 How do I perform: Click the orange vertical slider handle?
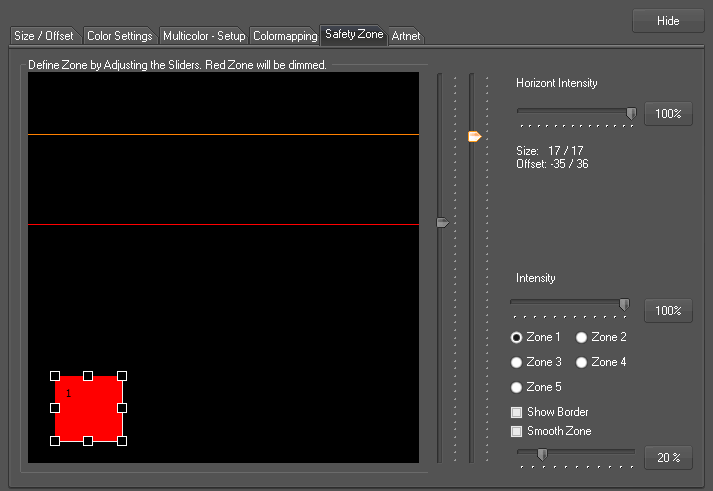pyautogui.click(x=475, y=136)
